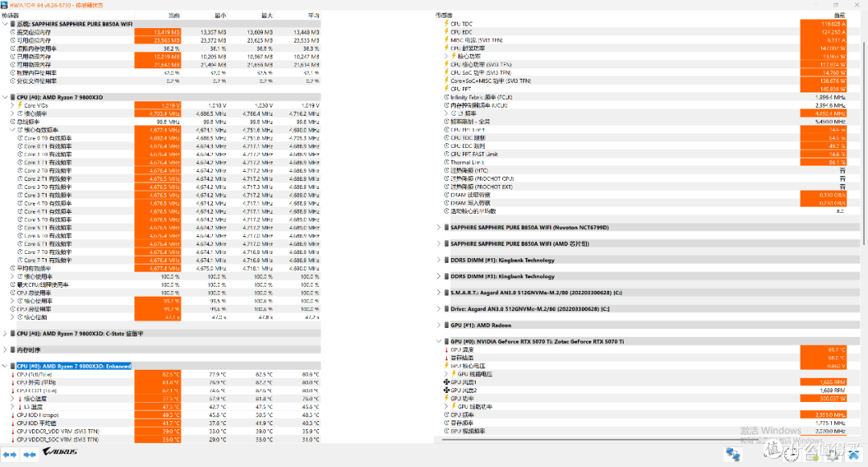
Task: Select the SAPPHIRE PURE B850A WIFI (AMD 芯片组) row
Action: [x=648, y=244]
